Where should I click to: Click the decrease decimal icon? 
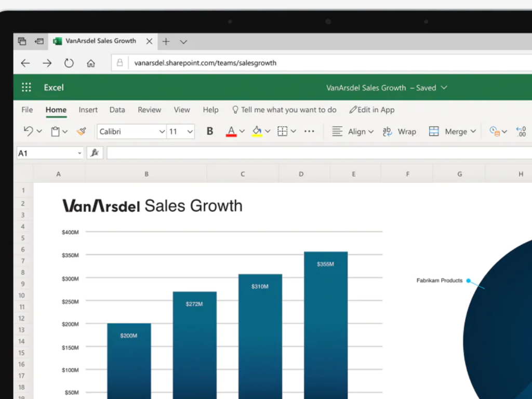pyautogui.click(x=521, y=131)
